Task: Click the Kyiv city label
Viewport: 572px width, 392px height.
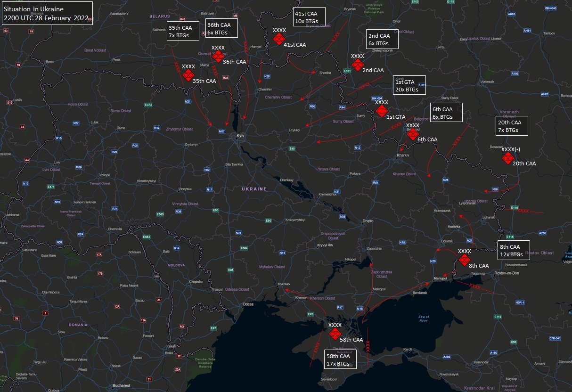Action: click(240, 135)
